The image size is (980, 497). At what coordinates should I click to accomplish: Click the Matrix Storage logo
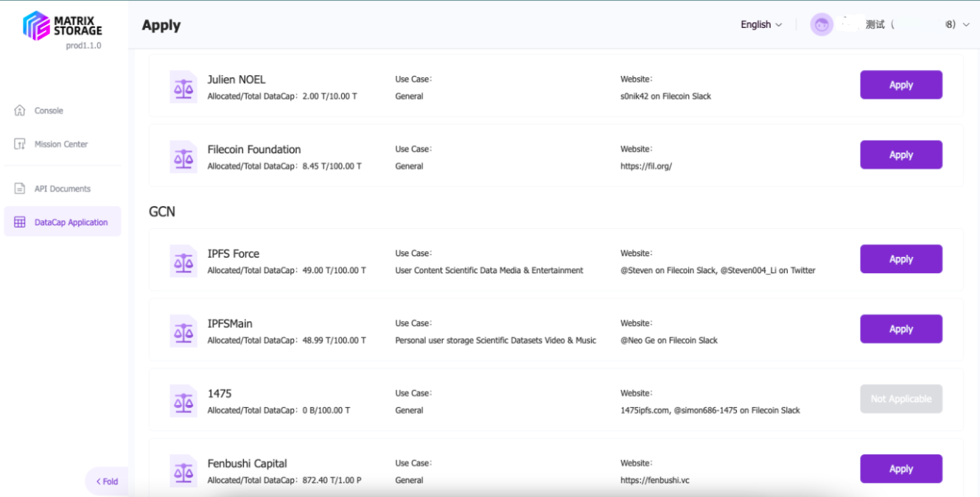(63, 26)
